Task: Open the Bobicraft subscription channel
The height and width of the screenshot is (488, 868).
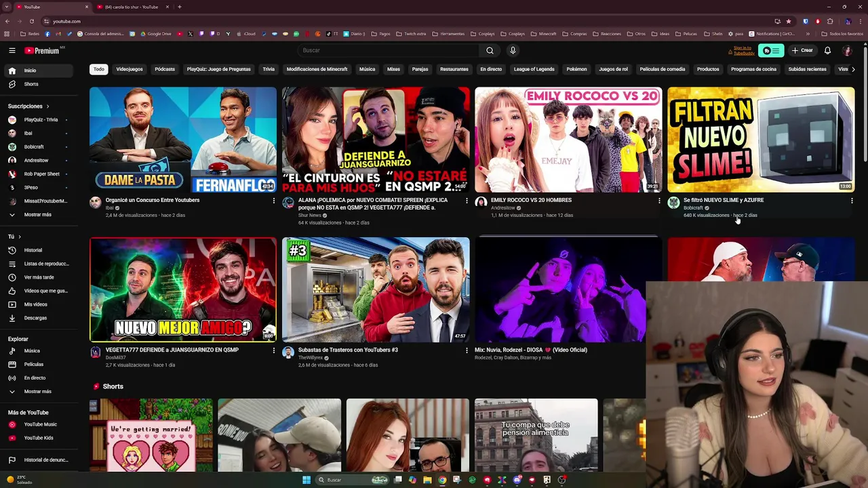Action: pos(39,147)
